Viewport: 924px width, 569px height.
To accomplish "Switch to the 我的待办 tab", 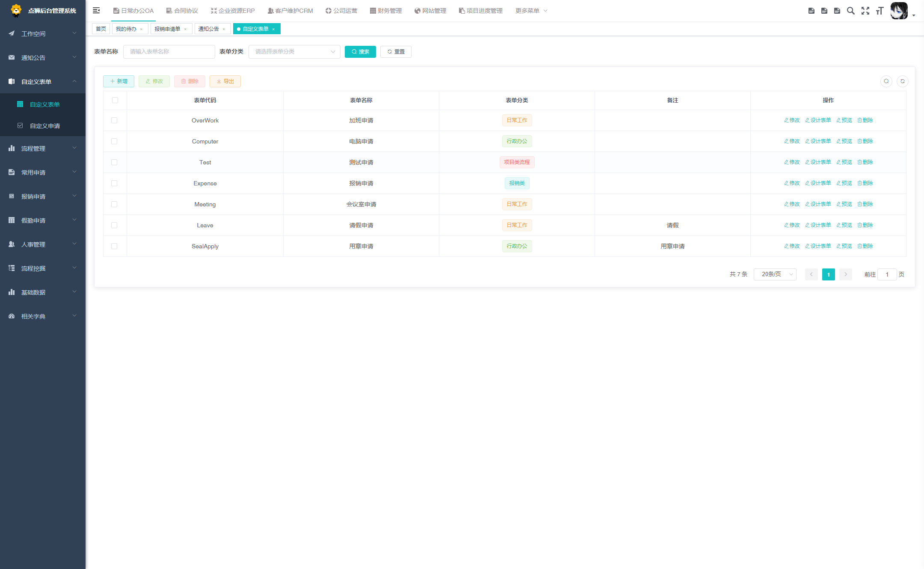I will pyautogui.click(x=126, y=29).
